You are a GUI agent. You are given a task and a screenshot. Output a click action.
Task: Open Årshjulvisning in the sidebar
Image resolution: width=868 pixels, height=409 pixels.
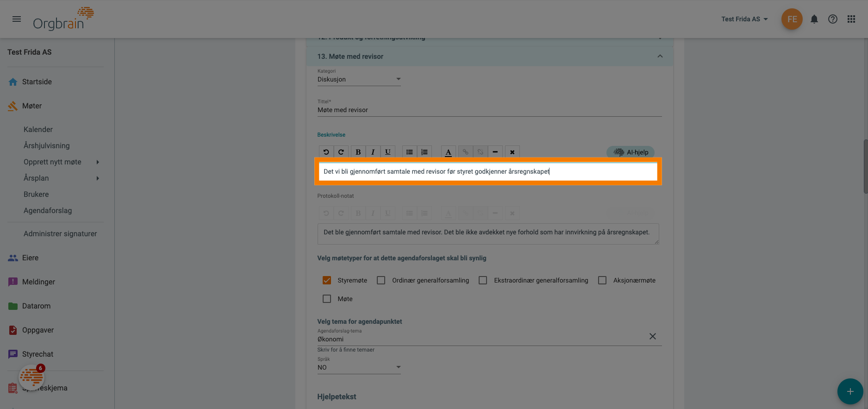point(47,146)
